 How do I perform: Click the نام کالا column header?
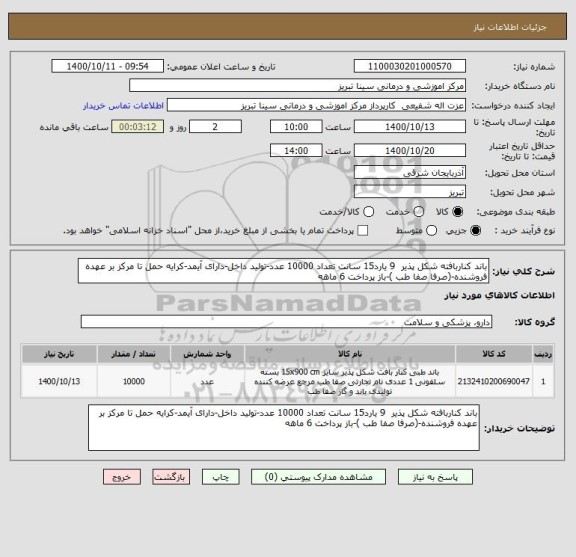(x=350, y=354)
